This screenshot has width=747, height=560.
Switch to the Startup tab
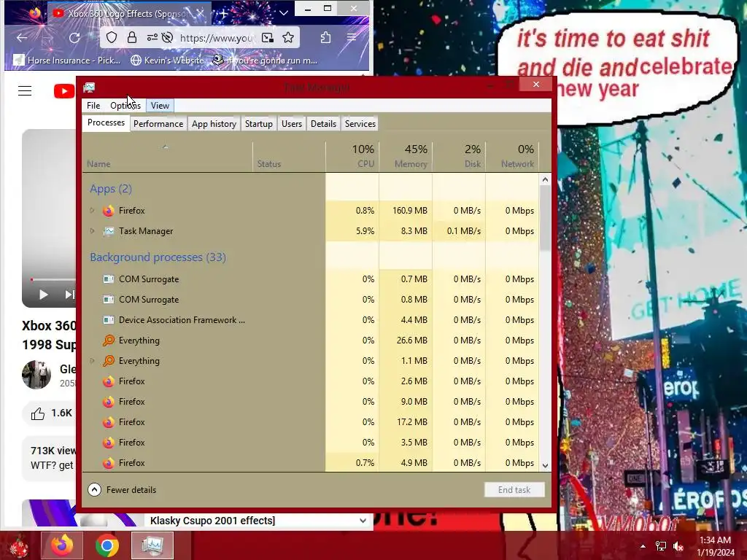tap(259, 124)
